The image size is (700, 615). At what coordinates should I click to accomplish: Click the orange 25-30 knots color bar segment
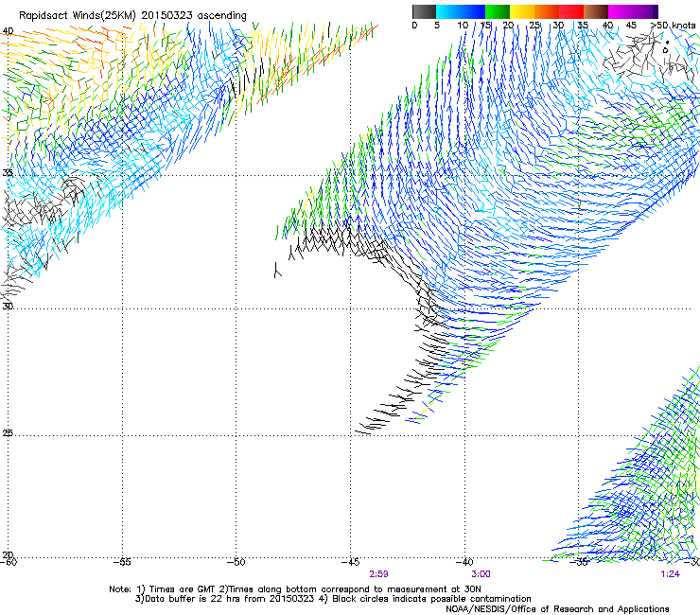pos(547,11)
